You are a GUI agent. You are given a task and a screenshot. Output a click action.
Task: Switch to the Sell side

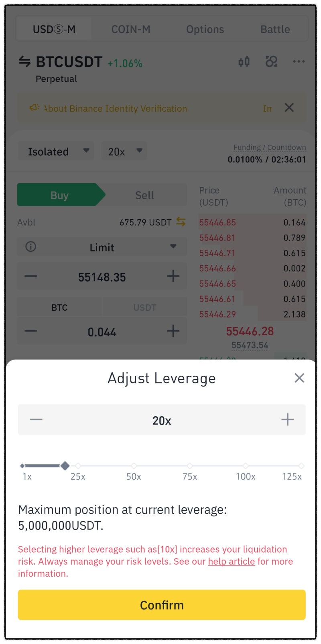144,195
